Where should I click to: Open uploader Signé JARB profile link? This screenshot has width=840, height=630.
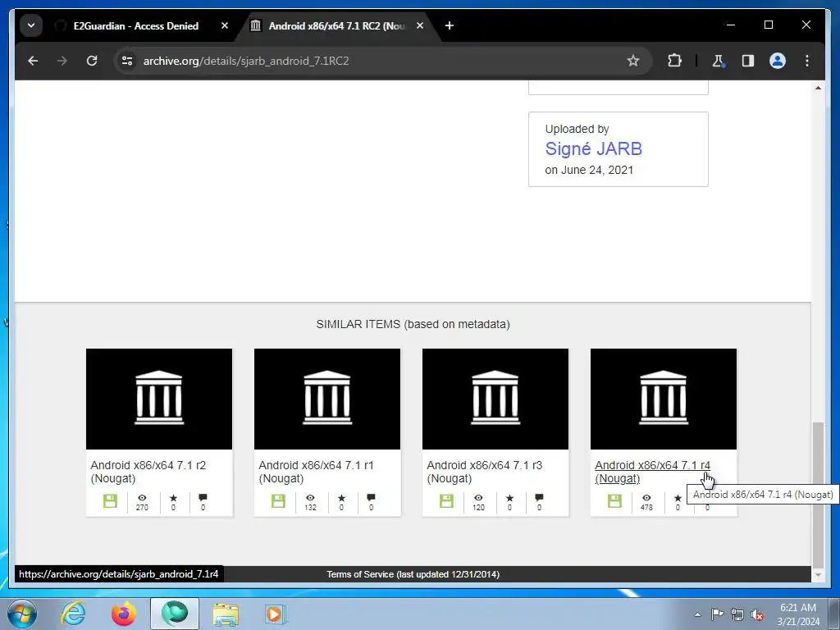coord(594,149)
